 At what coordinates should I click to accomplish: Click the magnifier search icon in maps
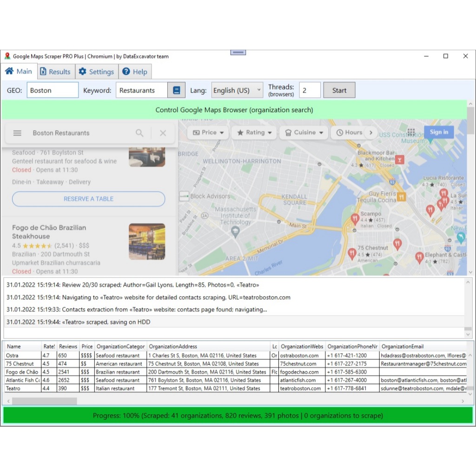139,133
